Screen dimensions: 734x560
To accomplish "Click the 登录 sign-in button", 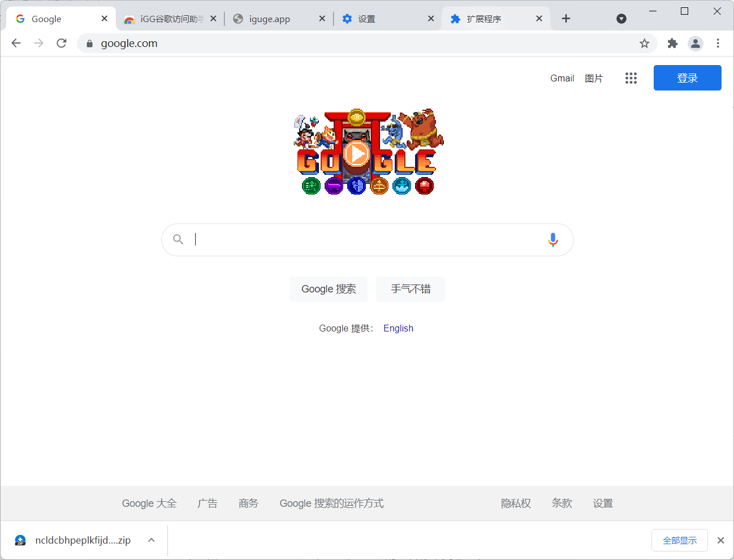I will 687,77.
